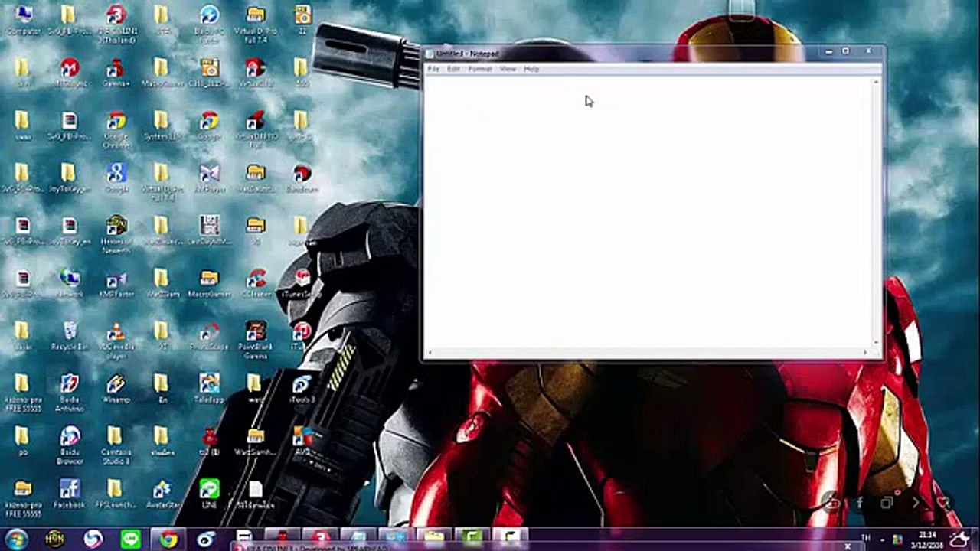
Task: Open the Help menu in Notepad
Action: pos(531,69)
